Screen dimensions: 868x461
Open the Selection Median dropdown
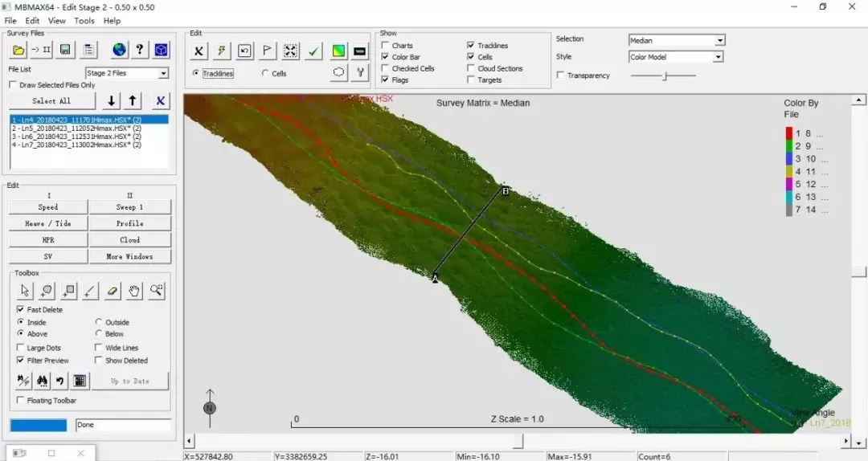point(677,40)
